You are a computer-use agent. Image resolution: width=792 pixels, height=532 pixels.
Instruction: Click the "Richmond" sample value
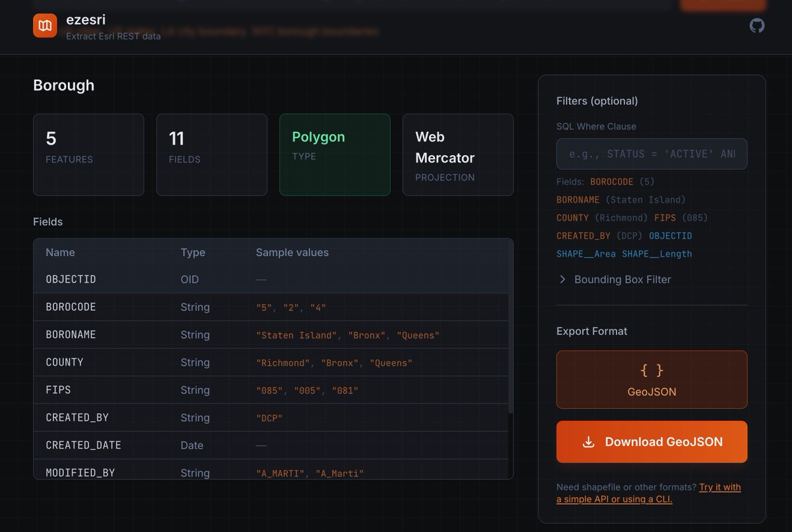(283, 363)
